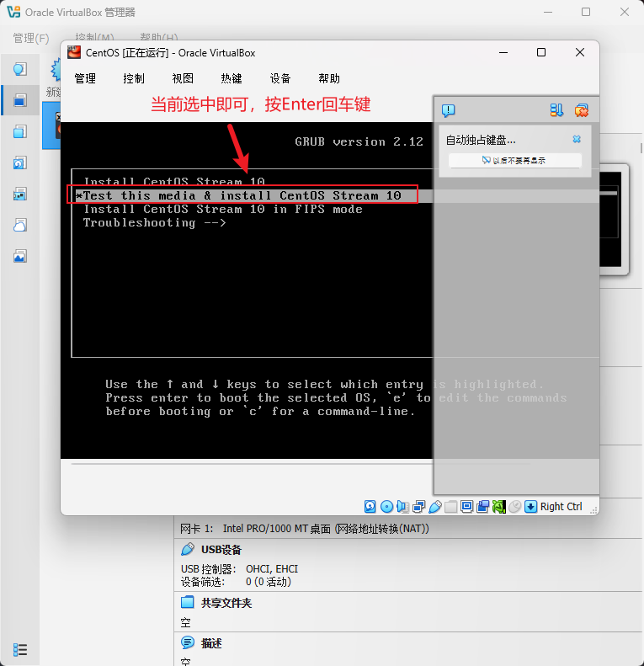644x666 pixels.
Task: Open the Network tool in the Manager sidebar
Action: [x=19, y=194]
